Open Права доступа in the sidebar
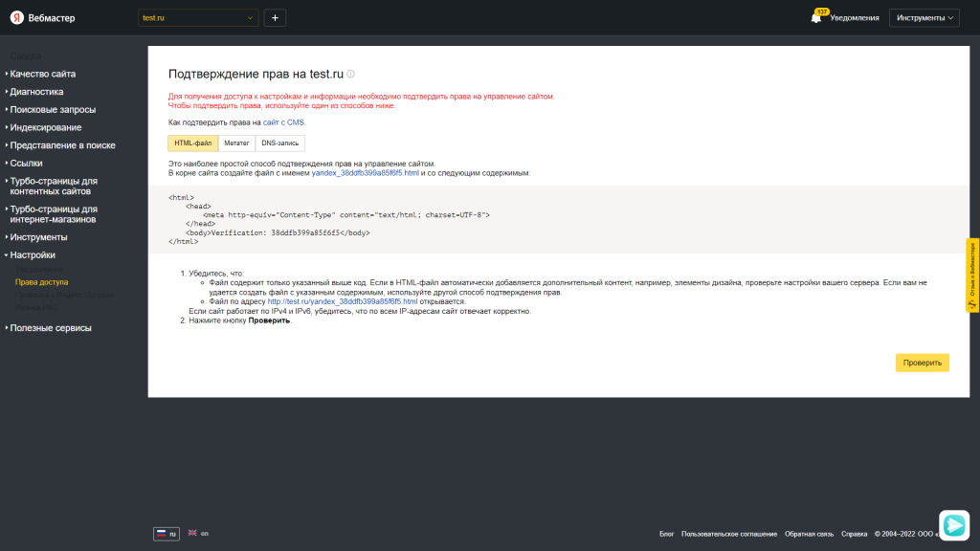 (x=41, y=282)
